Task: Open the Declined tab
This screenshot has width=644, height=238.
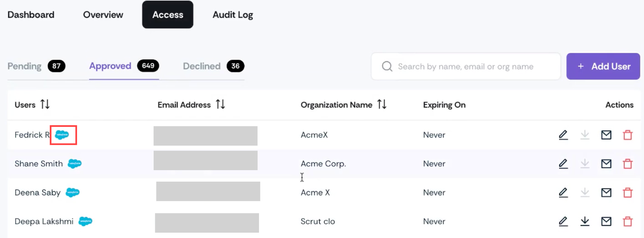Action: (213, 66)
